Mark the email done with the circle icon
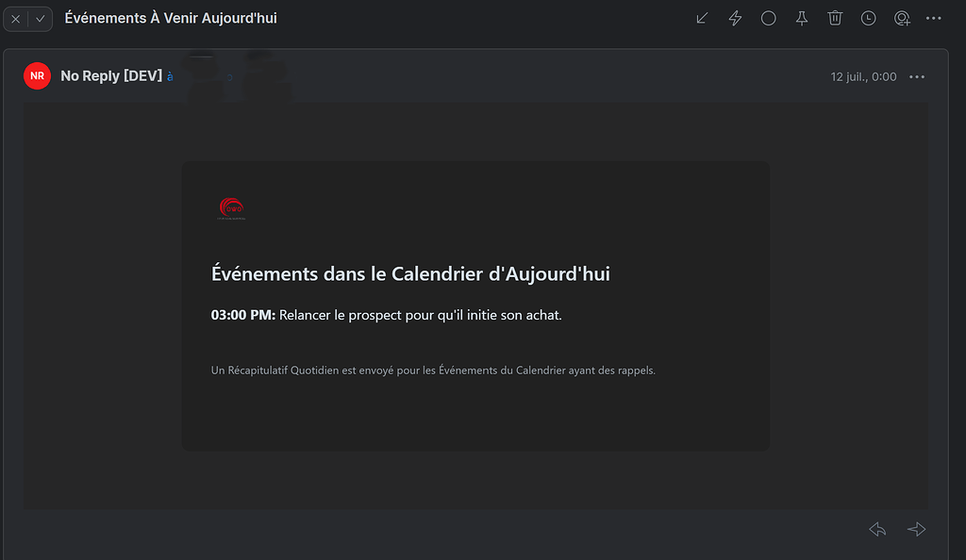This screenshot has height=560, width=966. [768, 17]
